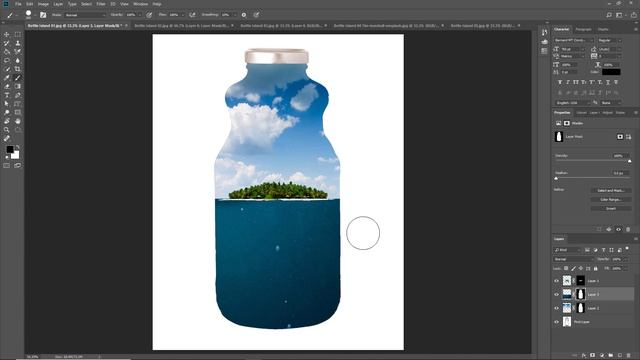The height and width of the screenshot is (360, 640).
Task: Select the Move tool
Action: (x=7, y=34)
